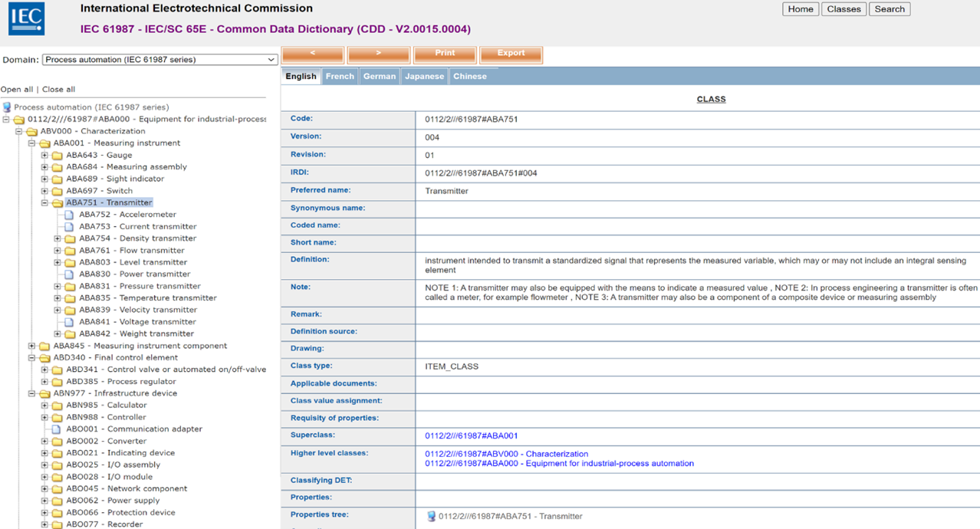
Task: Click the folder icon beside ABA842 - Weight transmitter
Action: pyautogui.click(x=70, y=334)
